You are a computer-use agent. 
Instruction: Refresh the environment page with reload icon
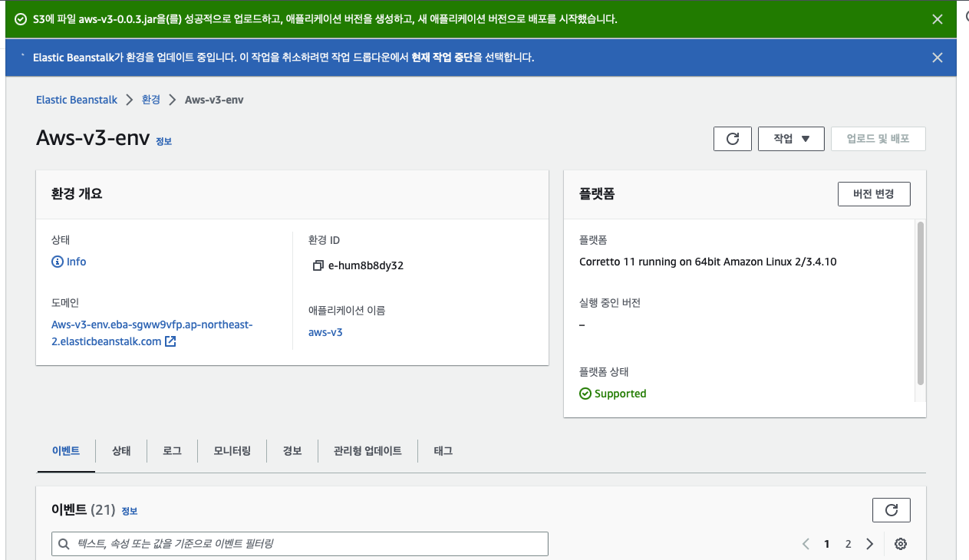pyautogui.click(x=733, y=139)
